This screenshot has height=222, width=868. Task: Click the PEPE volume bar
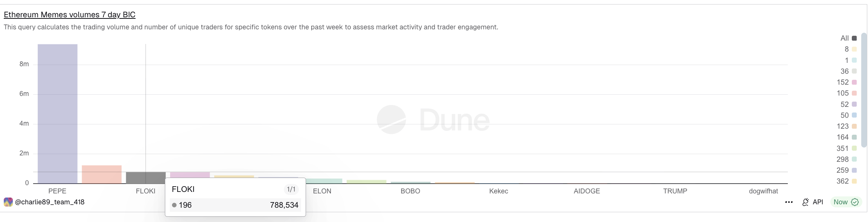[57, 113]
